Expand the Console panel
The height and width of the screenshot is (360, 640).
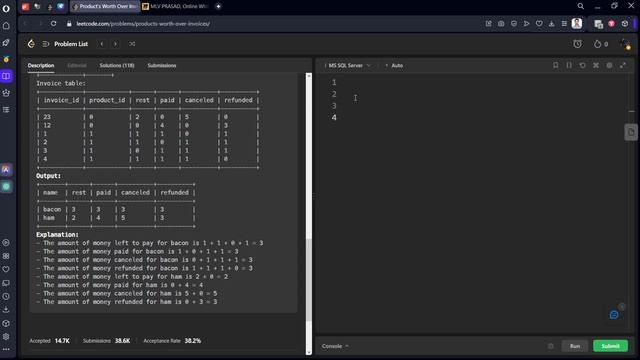[x=335, y=346]
